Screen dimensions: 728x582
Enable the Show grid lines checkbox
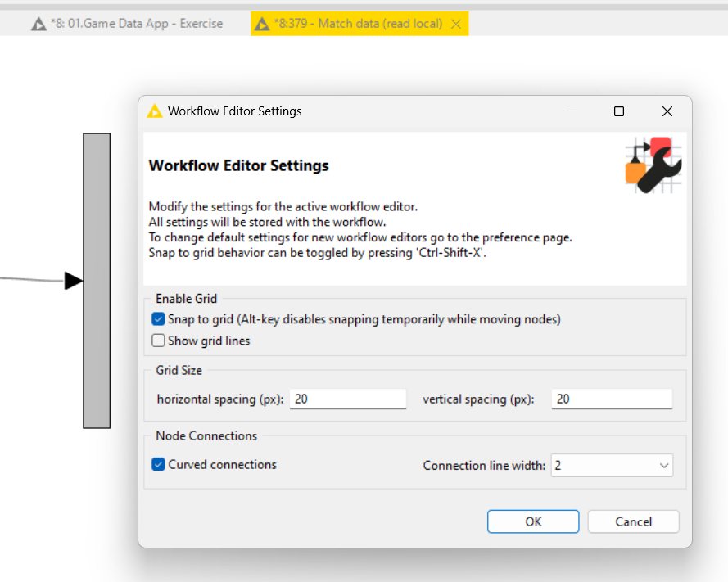[x=158, y=341]
